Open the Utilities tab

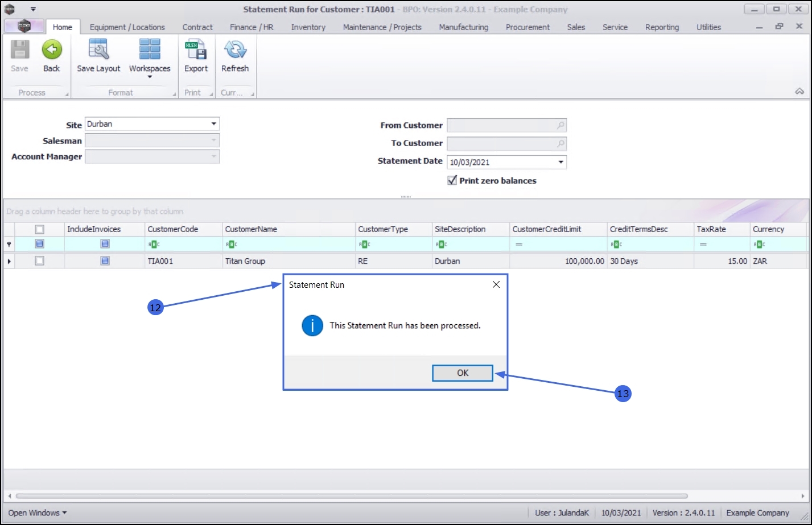pyautogui.click(x=708, y=27)
